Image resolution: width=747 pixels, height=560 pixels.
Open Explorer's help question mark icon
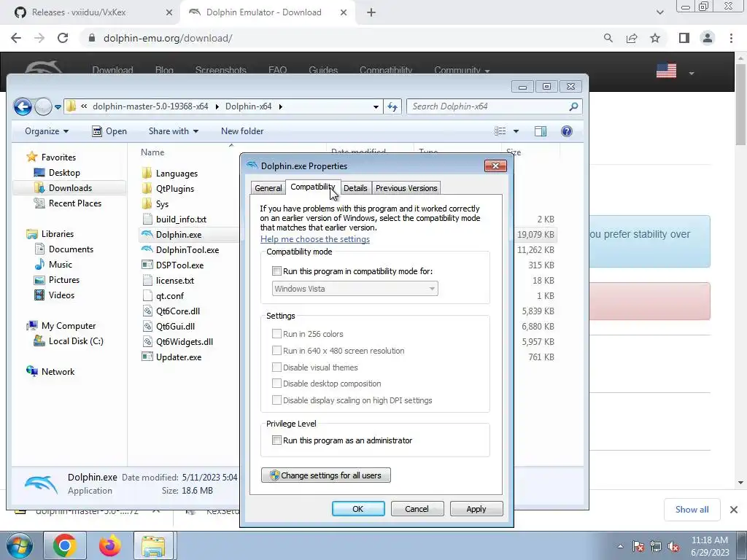point(566,131)
